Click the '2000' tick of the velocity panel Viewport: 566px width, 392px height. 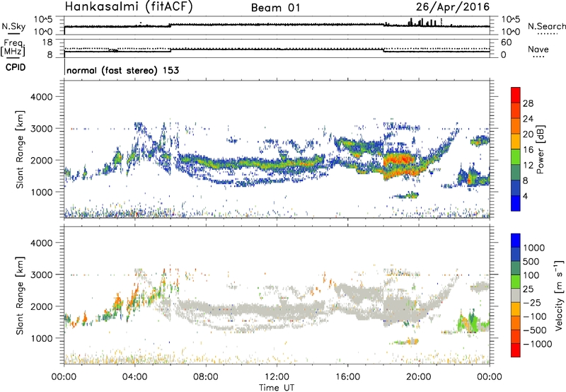coord(42,306)
